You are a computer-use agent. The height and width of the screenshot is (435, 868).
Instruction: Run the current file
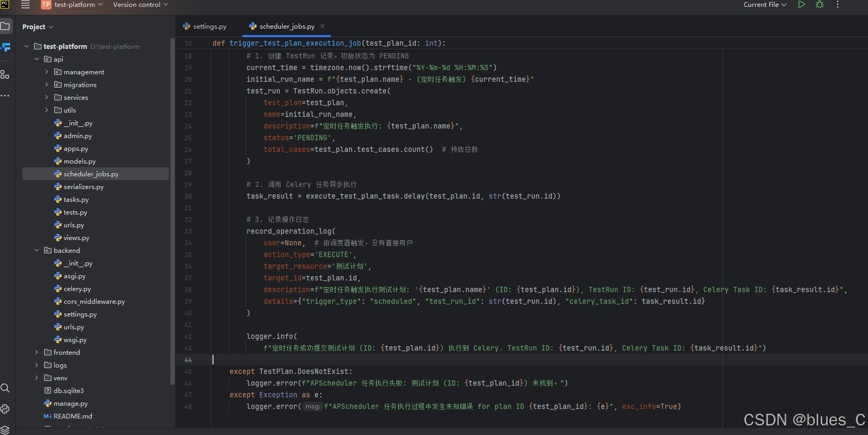point(802,5)
